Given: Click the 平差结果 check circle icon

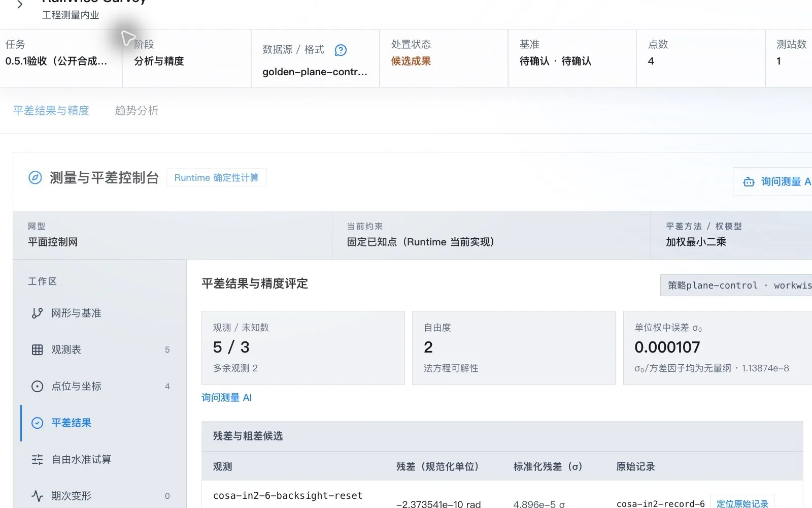Looking at the screenshot, I should pos(37,423).
